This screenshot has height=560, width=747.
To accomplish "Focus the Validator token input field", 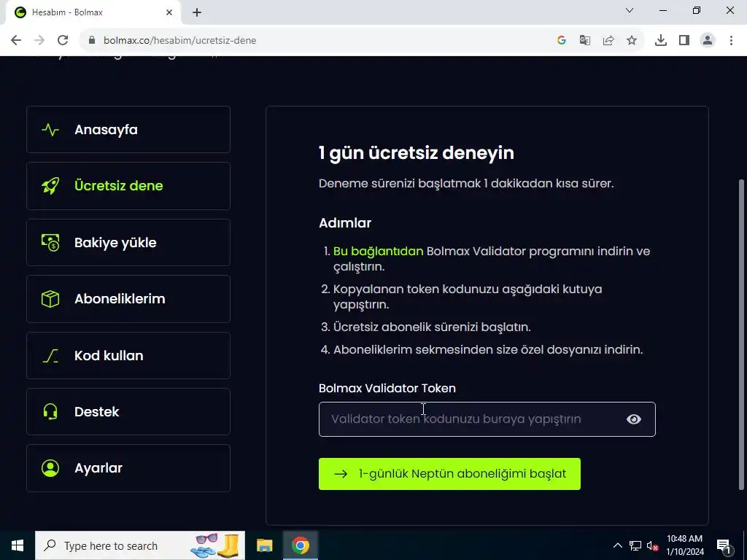I will 487,419.
